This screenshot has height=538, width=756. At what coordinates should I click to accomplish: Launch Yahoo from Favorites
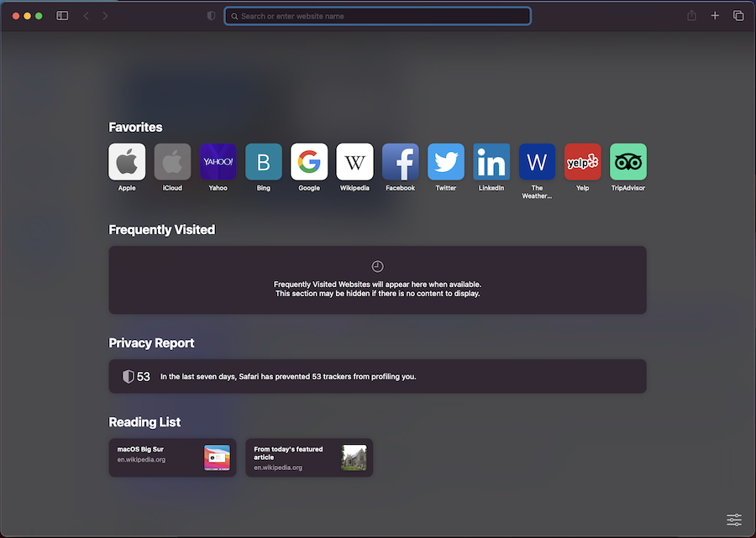tap(218, 162)
